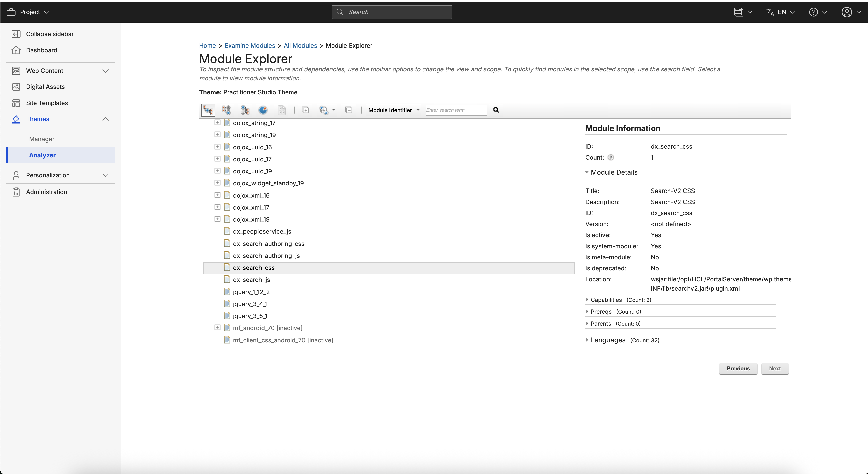Screen dimensions: 868x474
Task: Expand the dojox_widget_standby_19 tree node
Action: click(217, 183)
